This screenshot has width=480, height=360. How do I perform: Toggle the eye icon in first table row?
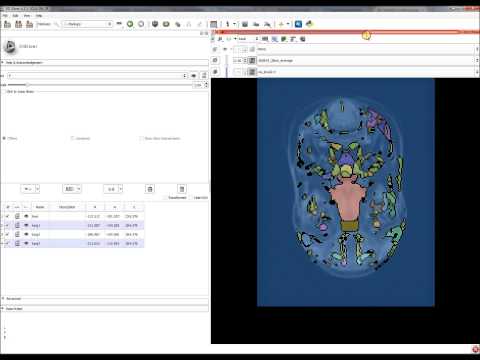point(26,216)
